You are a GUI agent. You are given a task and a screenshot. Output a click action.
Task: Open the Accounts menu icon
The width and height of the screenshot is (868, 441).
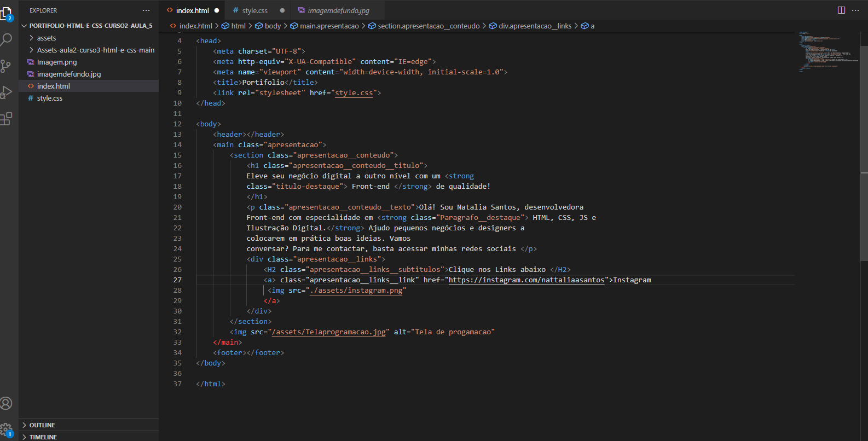tap(6, 403)
